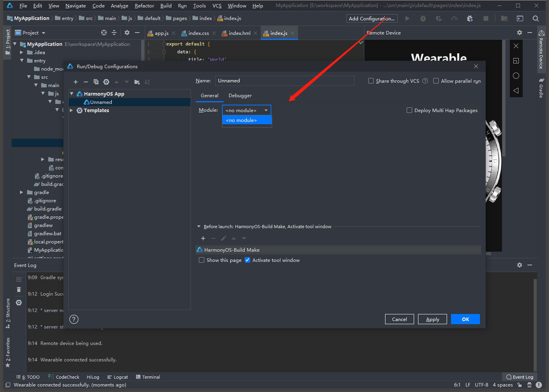Image resolution: width=549 pixels, height=392 pixels.
Task: Open the Analyze menu
Action: [120, 6]
